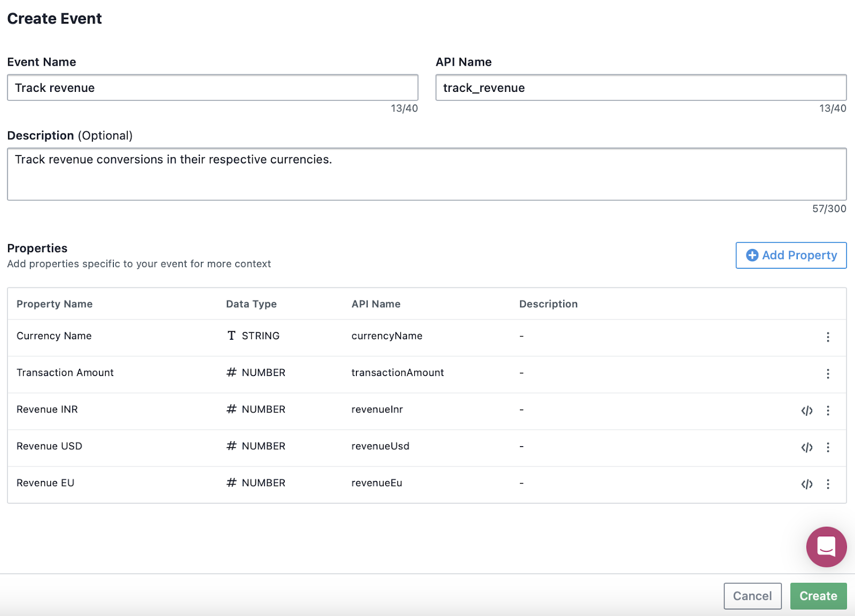This screenshot has height=616, width=855.
Task: Select the Currency Name property cell
Action: click(x=54, y=336)
